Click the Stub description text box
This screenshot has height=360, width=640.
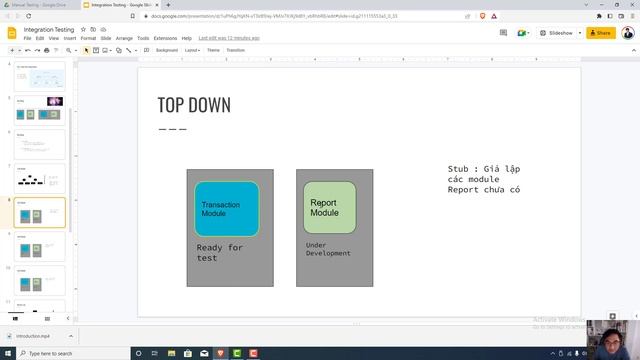pos(484,179)
